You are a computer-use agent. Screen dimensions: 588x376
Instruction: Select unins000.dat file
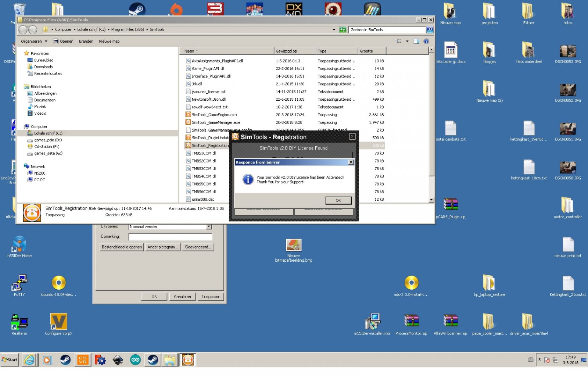point(203,199)
